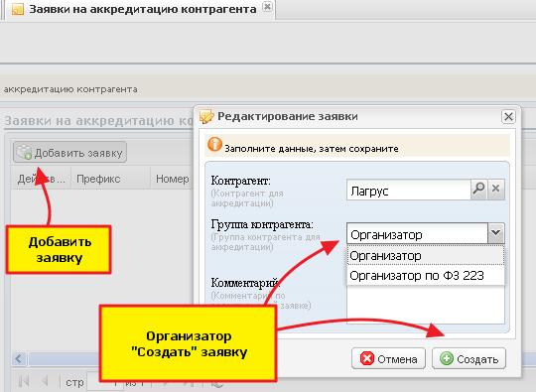Click the Создать button

click(x=469, y=358)
